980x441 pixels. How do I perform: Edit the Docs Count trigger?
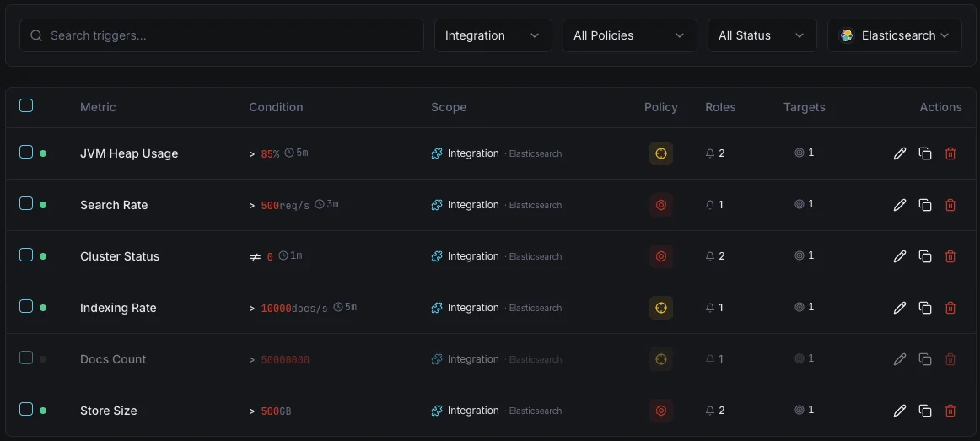pyautogui.click(x=899, y=359)
